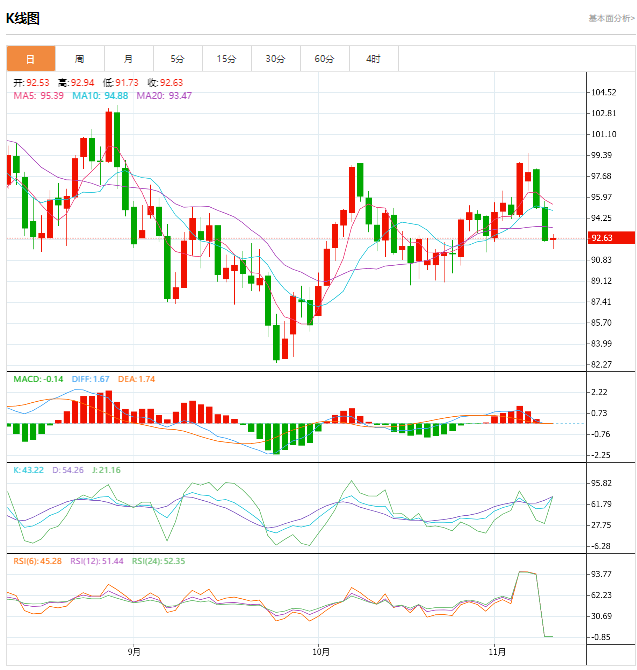
Task: Click the J: 21.16 KDJ label
Action: click(106, 470)
